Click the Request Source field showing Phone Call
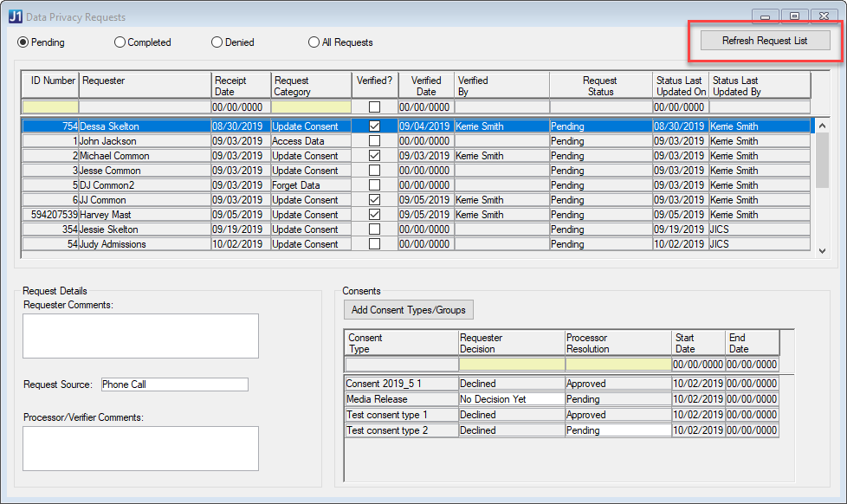 tap(173, 384)
